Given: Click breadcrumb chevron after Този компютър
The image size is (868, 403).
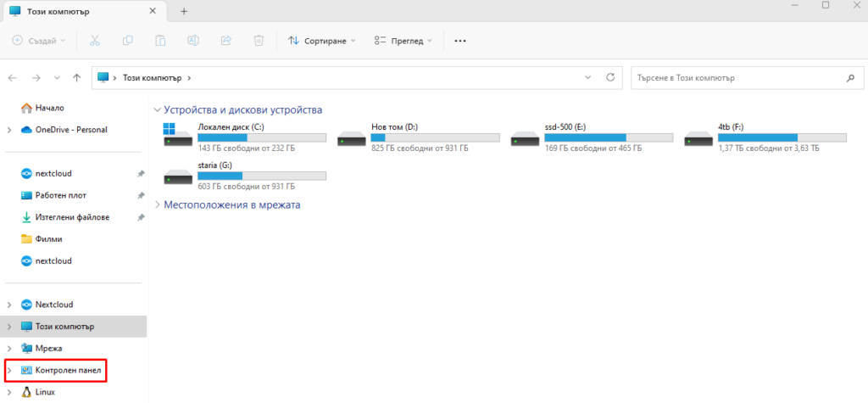Looking at the screenshot, I should tap(189, 77).
